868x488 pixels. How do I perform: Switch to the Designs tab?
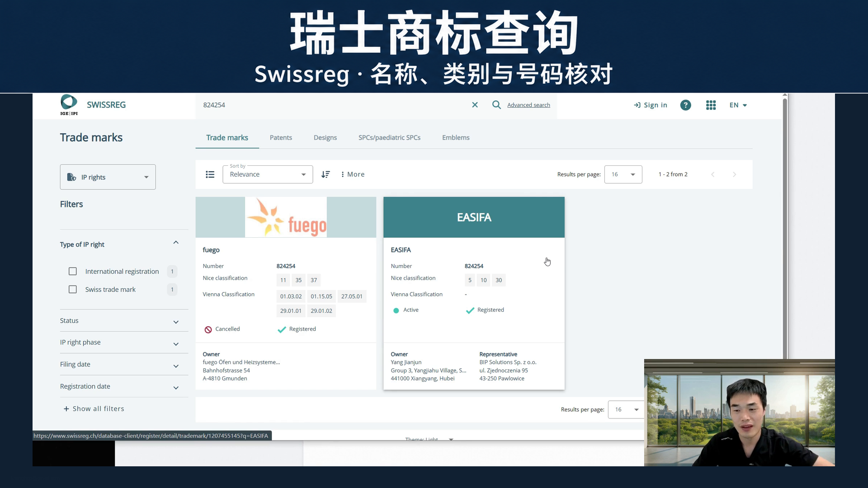325,137
